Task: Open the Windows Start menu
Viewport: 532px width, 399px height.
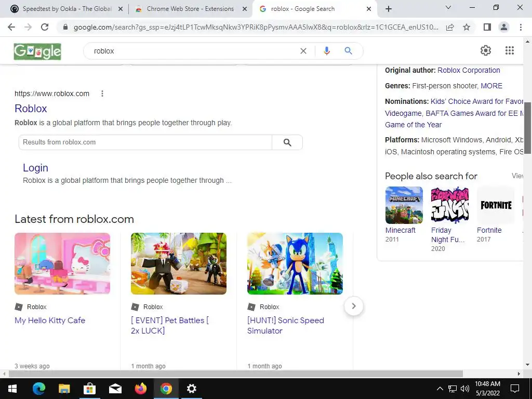Action: point(12,389)
